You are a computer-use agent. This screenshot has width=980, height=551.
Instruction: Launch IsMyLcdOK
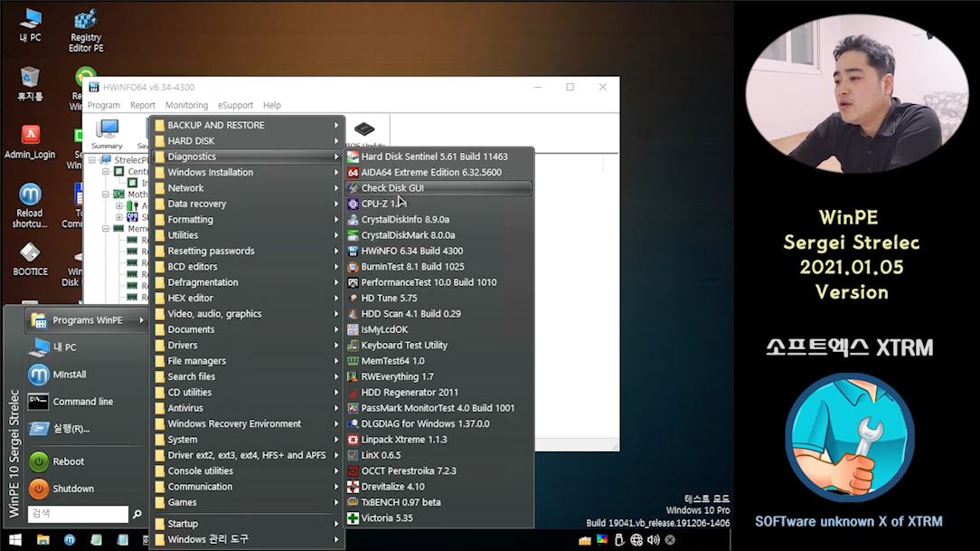(438, 329)
